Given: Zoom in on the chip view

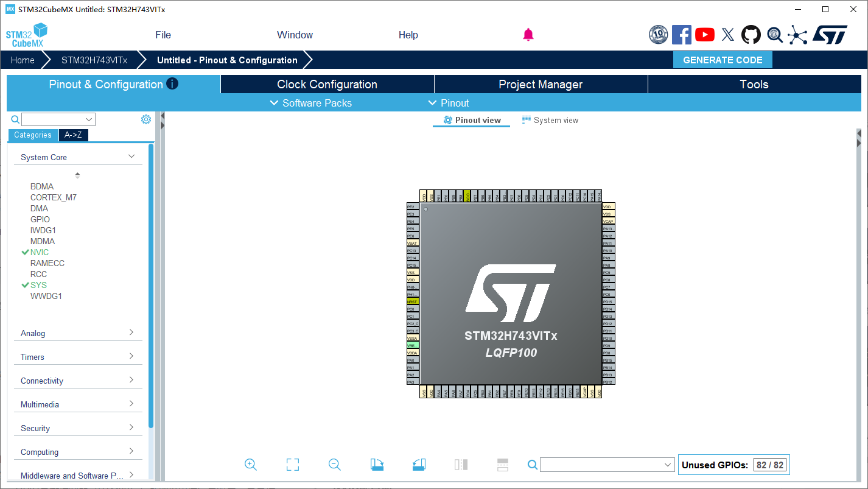Looking at the screenshot, I should (x=250, y=465).
